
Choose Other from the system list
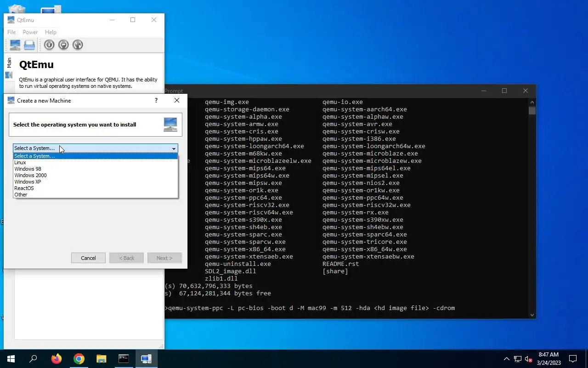[96, 195]
